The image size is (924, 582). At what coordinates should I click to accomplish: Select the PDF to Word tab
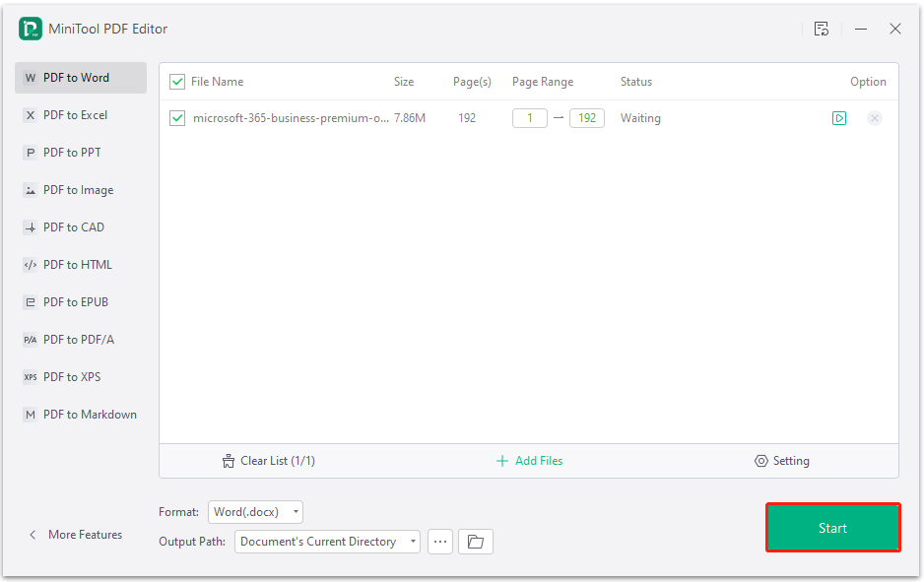pyautogui.click(x=81, y=78)
